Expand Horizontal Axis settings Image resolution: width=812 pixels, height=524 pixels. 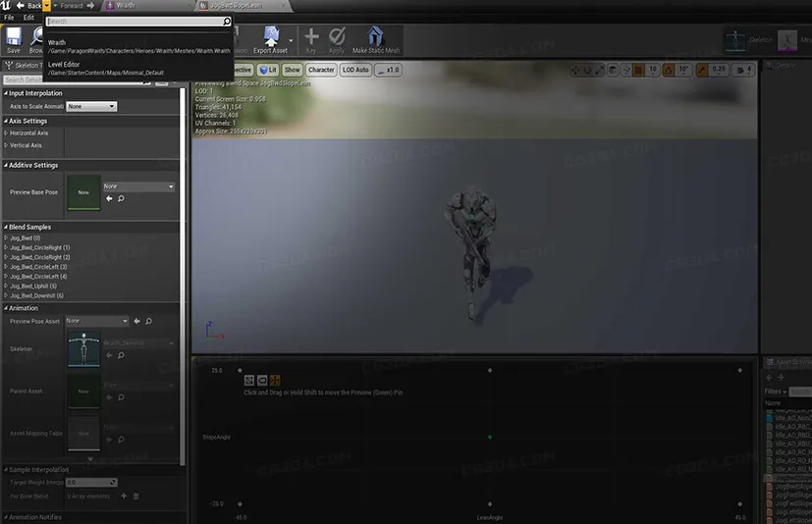[x=6, y=133]
